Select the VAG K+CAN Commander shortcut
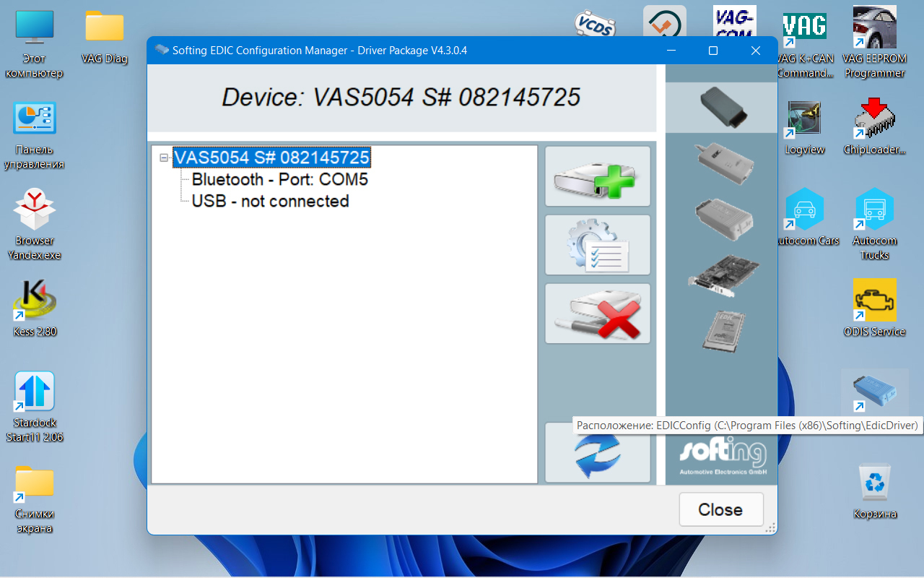Screen dimensions: 924x578 [805, 45]
